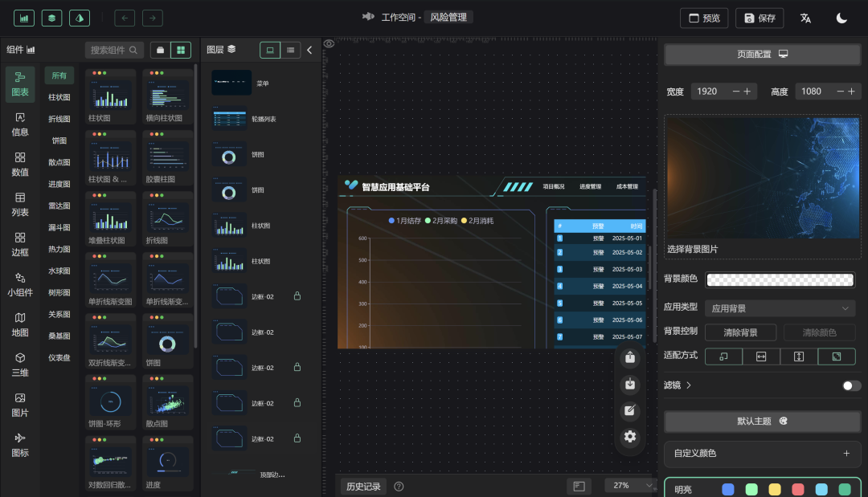
Task: Collapse the layers panel with chevron
Action: pyautogui.click(x=309, y=50)
